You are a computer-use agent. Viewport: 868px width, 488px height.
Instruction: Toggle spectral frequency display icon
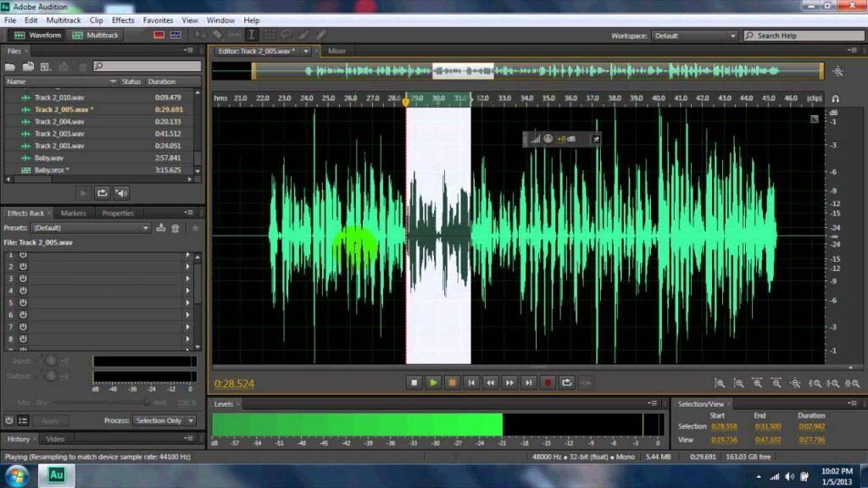coord(159,35)
